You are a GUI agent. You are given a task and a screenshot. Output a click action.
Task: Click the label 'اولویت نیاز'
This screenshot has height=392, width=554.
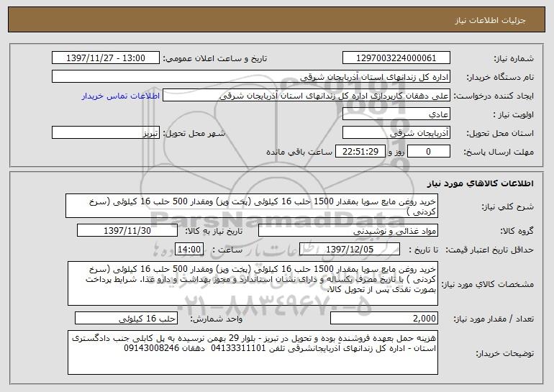click(x=514, y=114)
